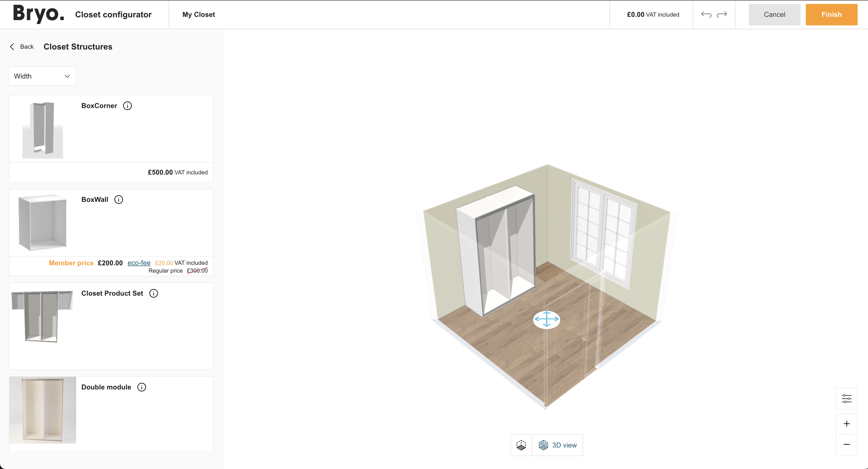Zoom in with the plus icon

846,424
